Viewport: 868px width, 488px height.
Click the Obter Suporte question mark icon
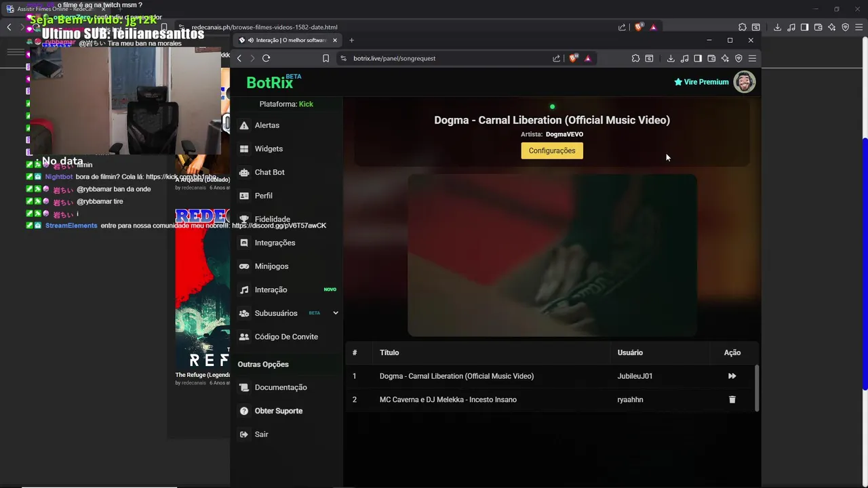click(x=244, y=411)
